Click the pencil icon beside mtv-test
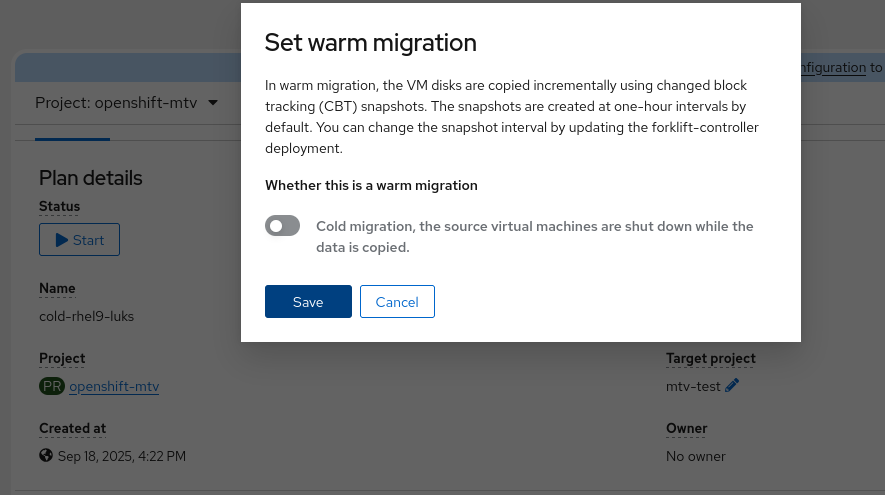Screen dimensions: 885x495 coord(732,386)
